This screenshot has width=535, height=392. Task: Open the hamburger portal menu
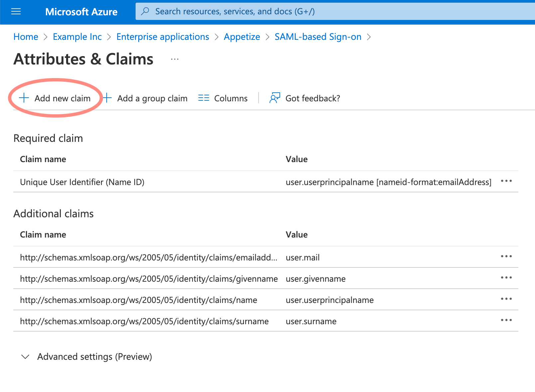[x=16, y=12]
